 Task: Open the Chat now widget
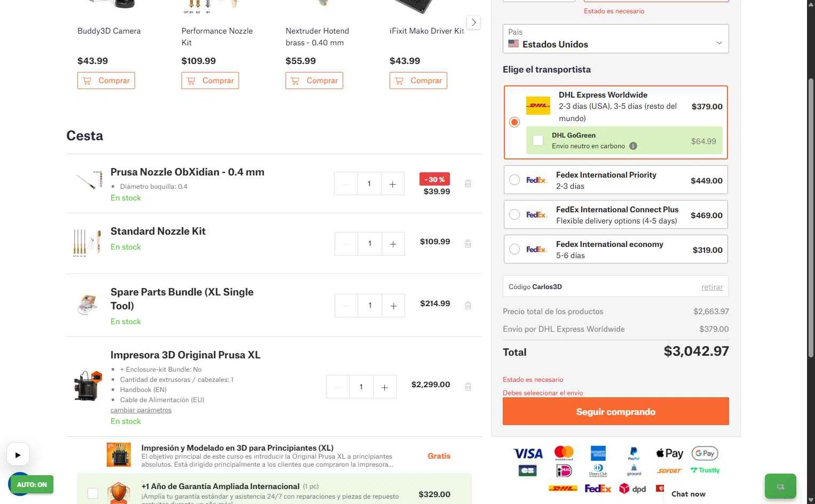point(689,494)
